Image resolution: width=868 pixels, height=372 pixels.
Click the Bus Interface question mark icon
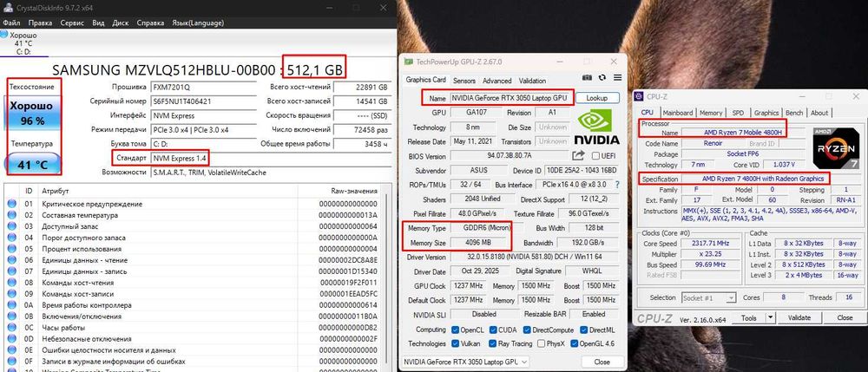tap(617, 185)
